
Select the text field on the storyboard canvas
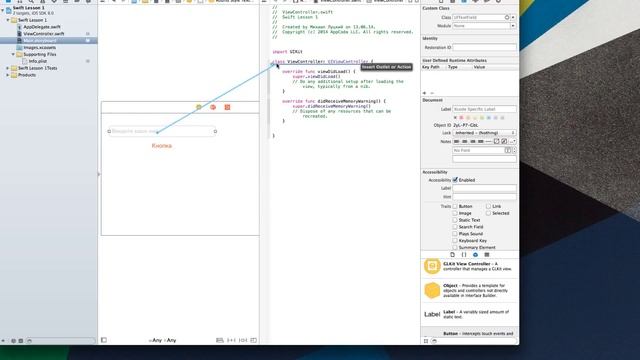[162, 131]
